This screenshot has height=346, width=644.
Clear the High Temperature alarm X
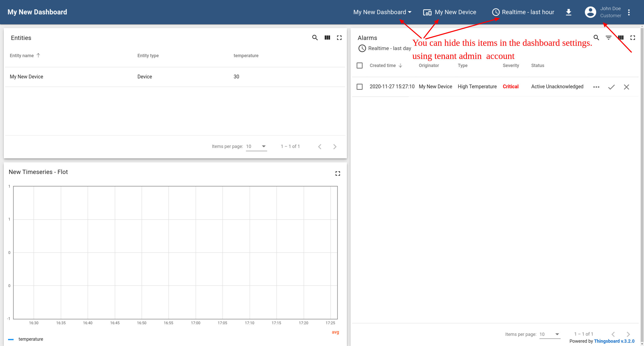tap(626, 87)
